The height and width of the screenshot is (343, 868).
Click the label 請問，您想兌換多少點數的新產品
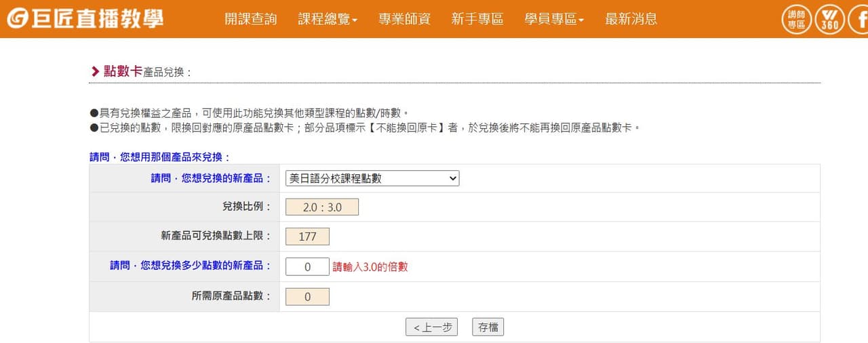(191, 266)
